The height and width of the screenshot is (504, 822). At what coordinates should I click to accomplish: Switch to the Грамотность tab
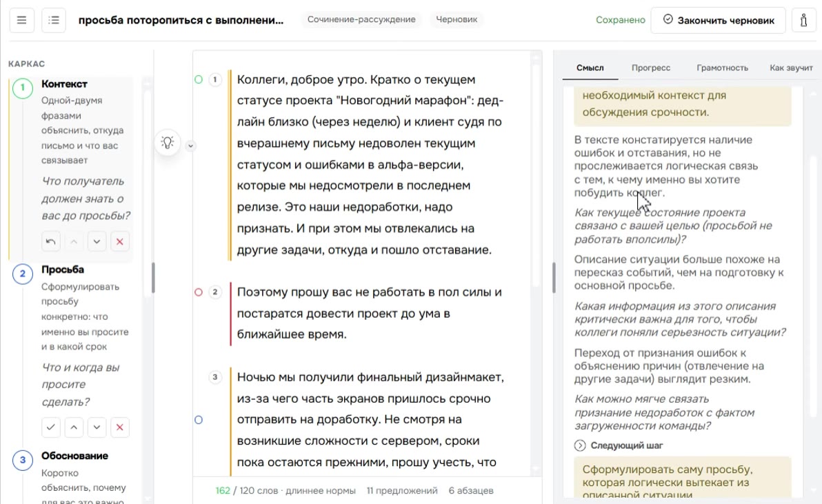click(x=722, y=68)
